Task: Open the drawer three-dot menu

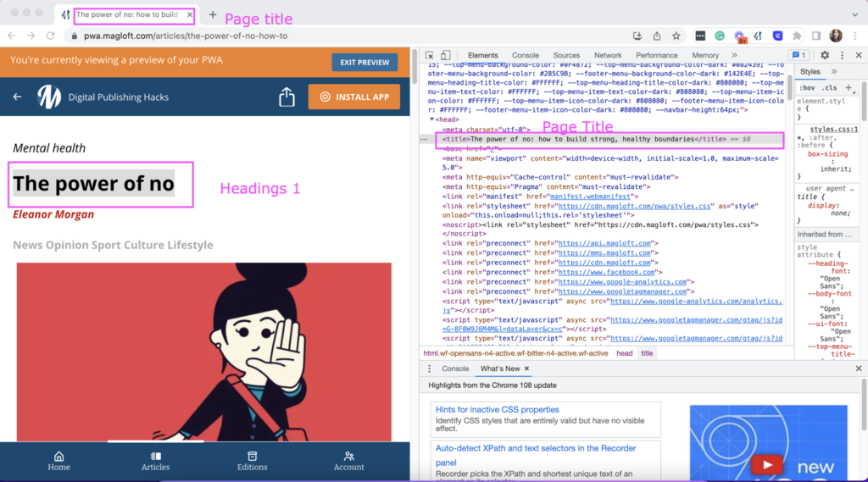Action: tap(429, 368)
